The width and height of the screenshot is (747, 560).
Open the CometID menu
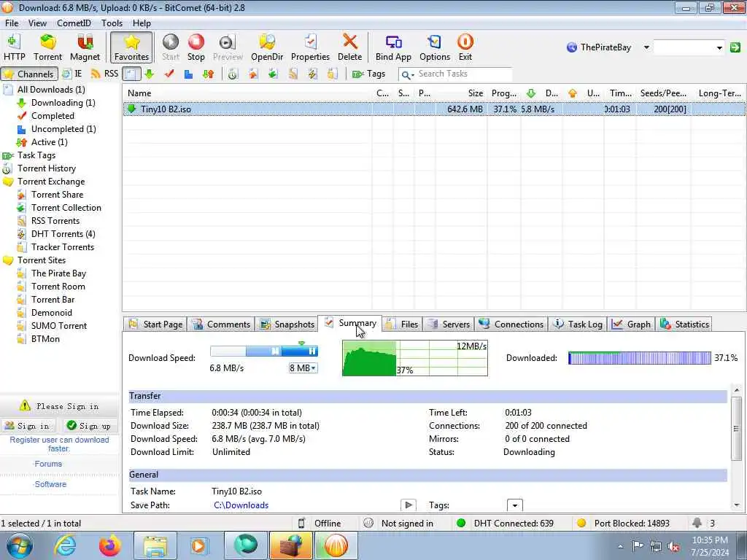(x=74, y=23)
